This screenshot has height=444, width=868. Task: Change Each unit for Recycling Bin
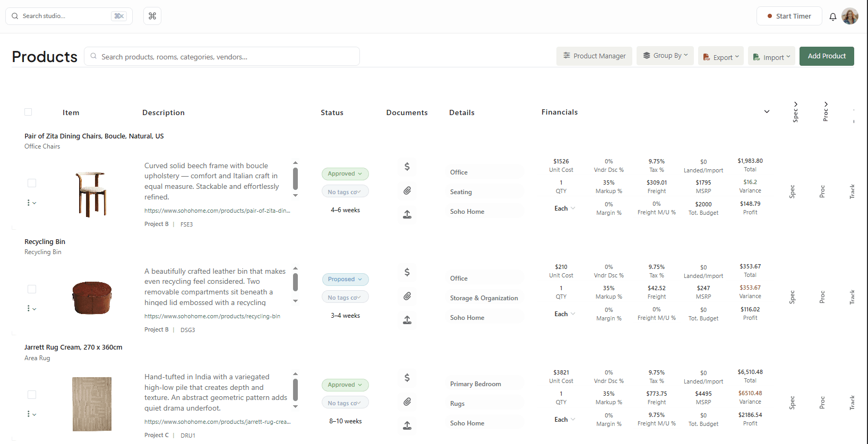[565, 314]
